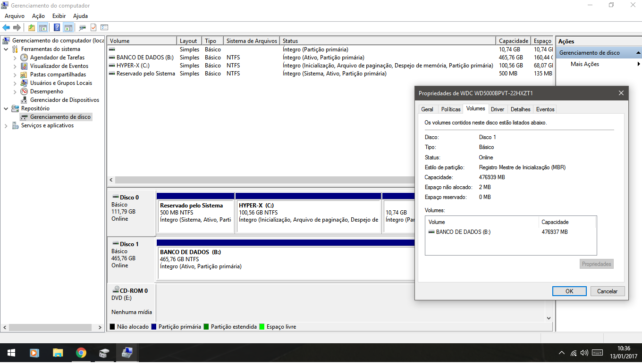The height and width of the screenshot is (364, 642).
Task: Click the Disco 1 disk label
Action: (131, 259)
